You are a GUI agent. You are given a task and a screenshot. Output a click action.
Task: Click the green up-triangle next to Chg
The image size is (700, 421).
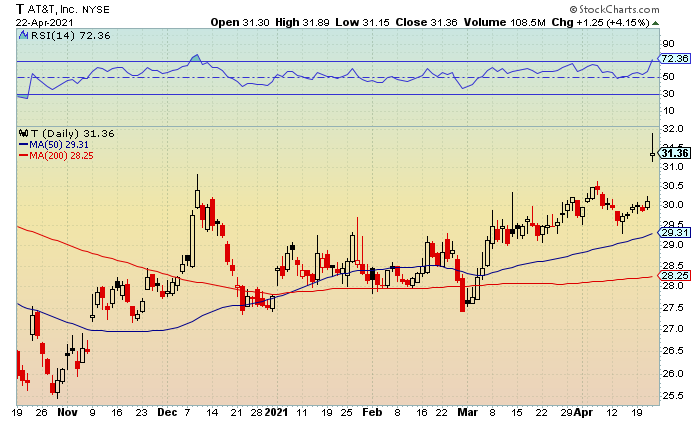tap(655, 23)
